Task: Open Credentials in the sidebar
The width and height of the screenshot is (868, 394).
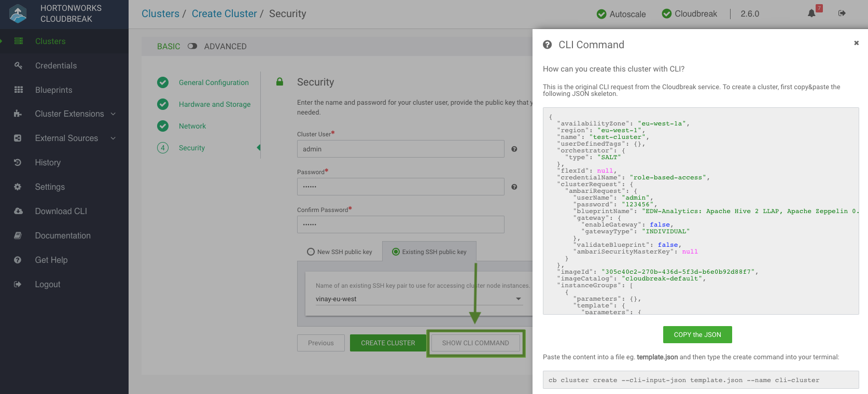Action: [56, 65]
